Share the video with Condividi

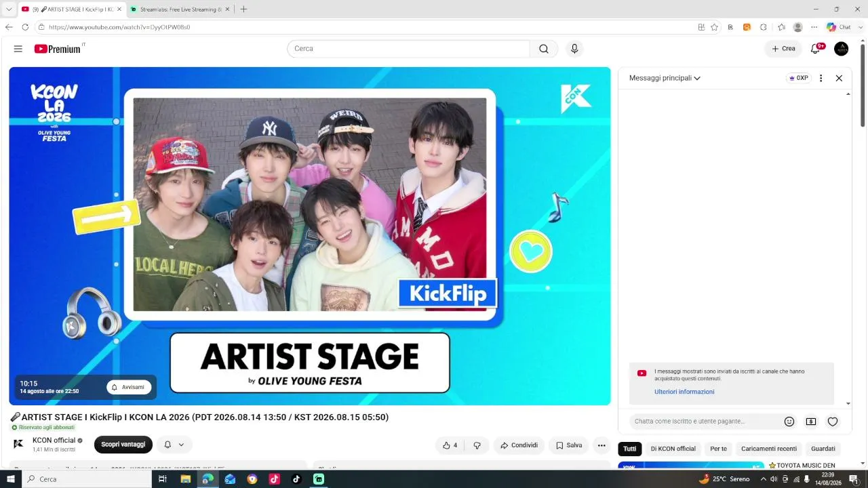(519, 445)
